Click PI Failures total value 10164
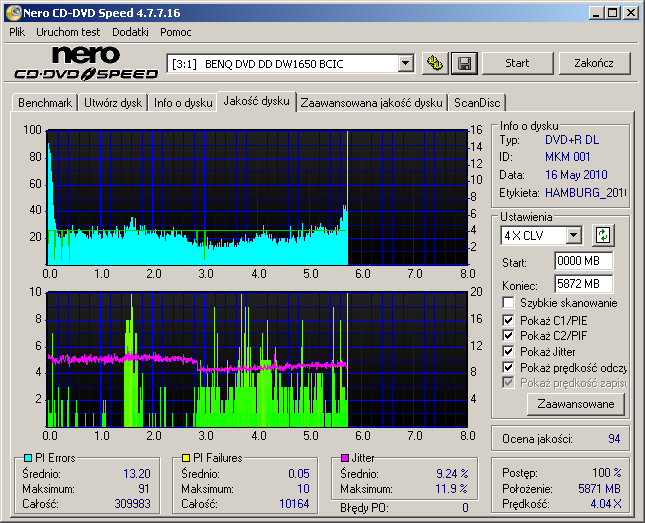The height and width of the screenshot is (523, 645). coord(294,504)
